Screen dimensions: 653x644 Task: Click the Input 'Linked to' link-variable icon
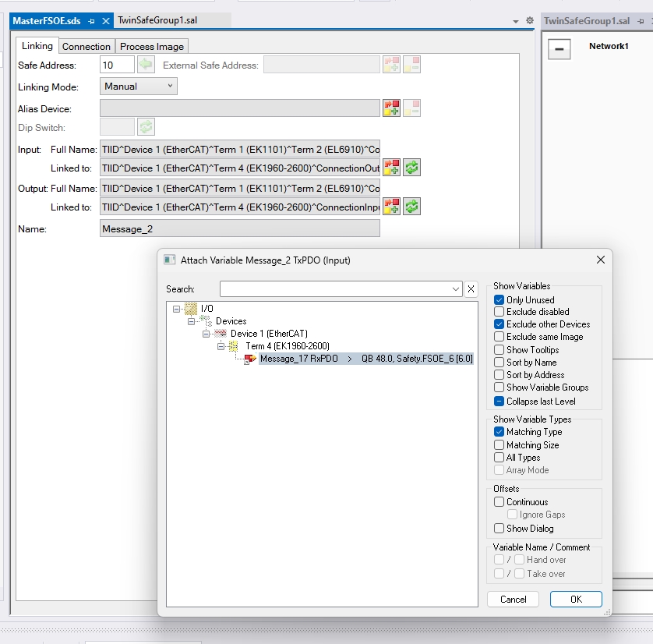point(391,167)
